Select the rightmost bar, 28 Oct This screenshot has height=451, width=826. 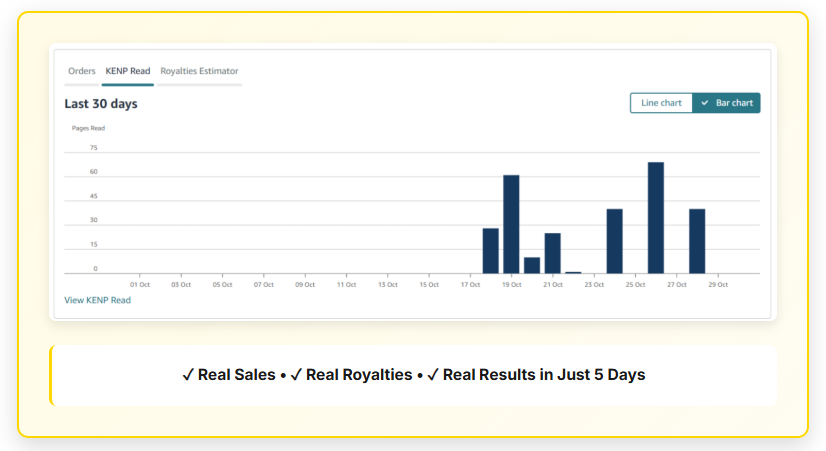pyautogui.click(x=697, y=241)
